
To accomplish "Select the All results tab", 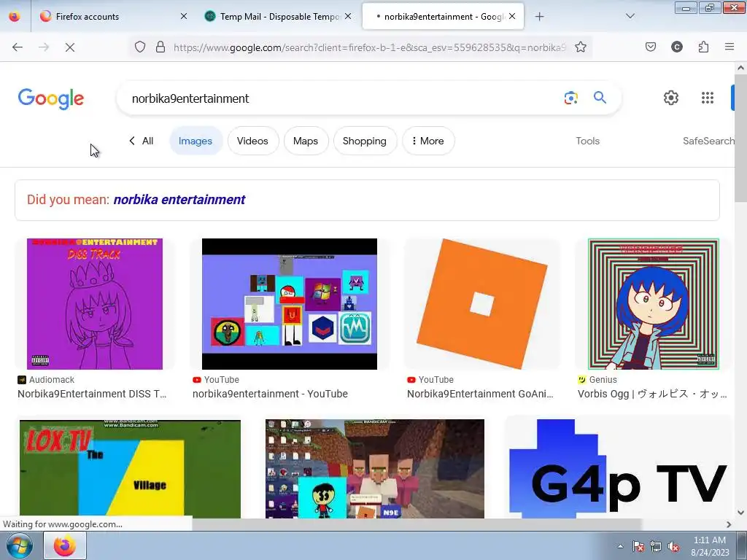I will pyautogui.click(x=142, y=141).
